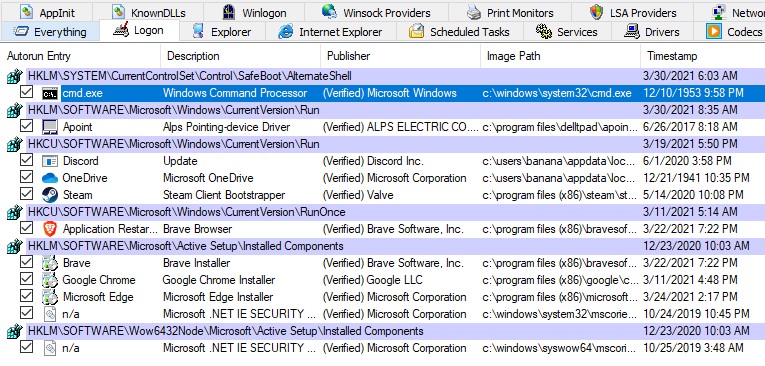Click the Brave lion icon in RunOnce
This screenshot has width=765, height=366.
50,229
